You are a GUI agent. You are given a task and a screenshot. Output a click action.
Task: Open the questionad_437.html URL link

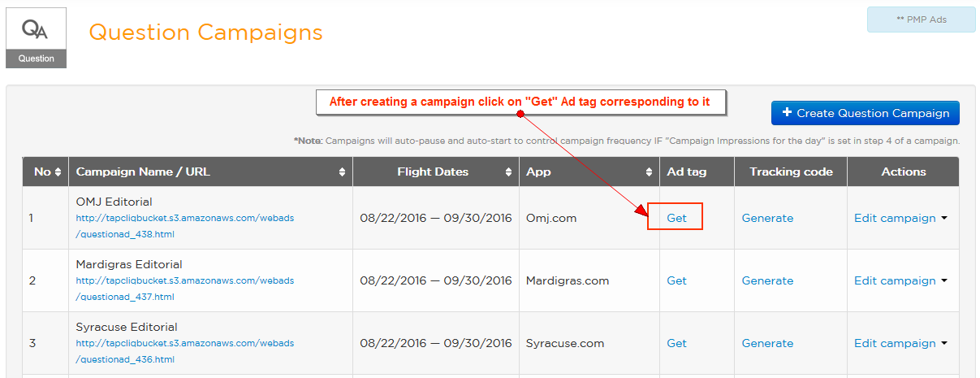(185, 289)
